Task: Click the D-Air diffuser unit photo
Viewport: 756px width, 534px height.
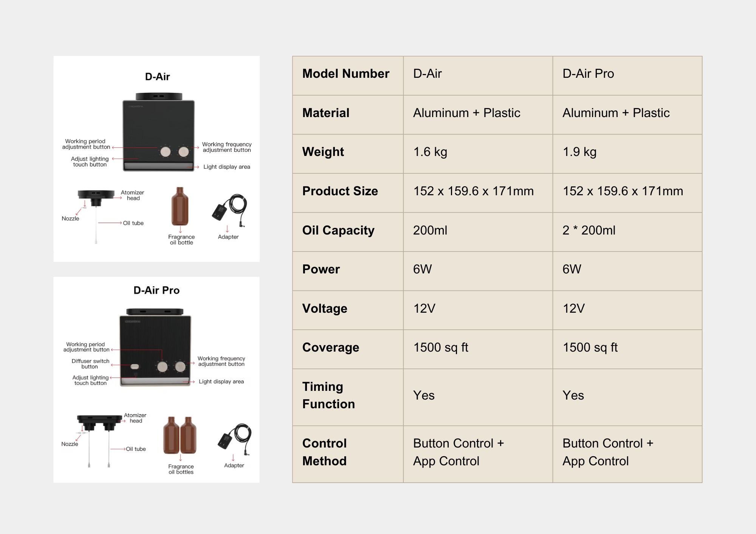Action: (158, 132)
